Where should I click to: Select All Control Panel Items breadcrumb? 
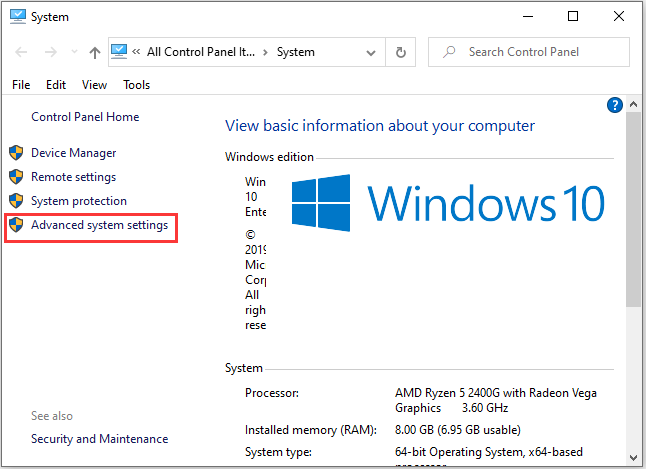click(201, 52)
